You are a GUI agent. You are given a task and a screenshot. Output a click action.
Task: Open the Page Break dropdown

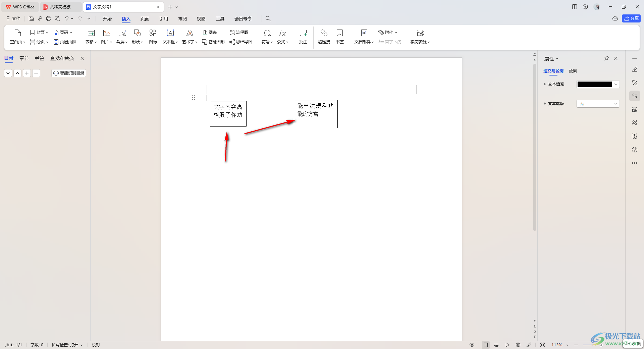[x=39, y=42]
